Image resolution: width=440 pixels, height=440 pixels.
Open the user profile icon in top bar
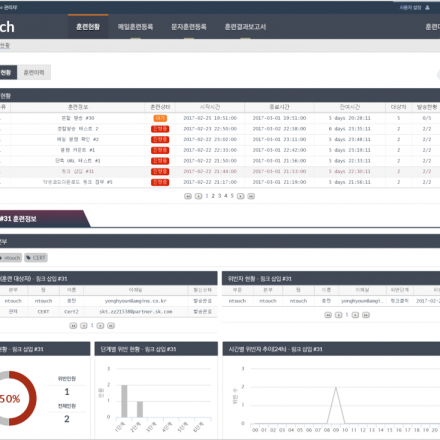(427, 7)
